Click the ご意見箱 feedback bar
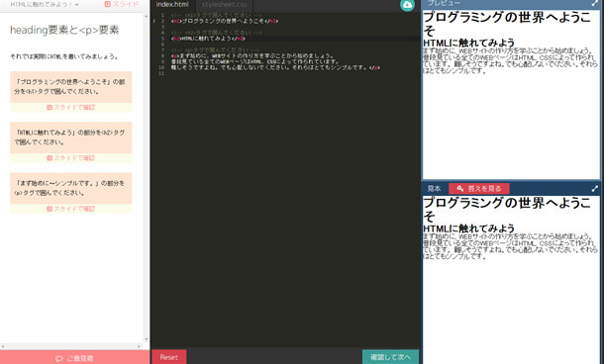Viewport: 604px width, 364px height. (74, 358)
